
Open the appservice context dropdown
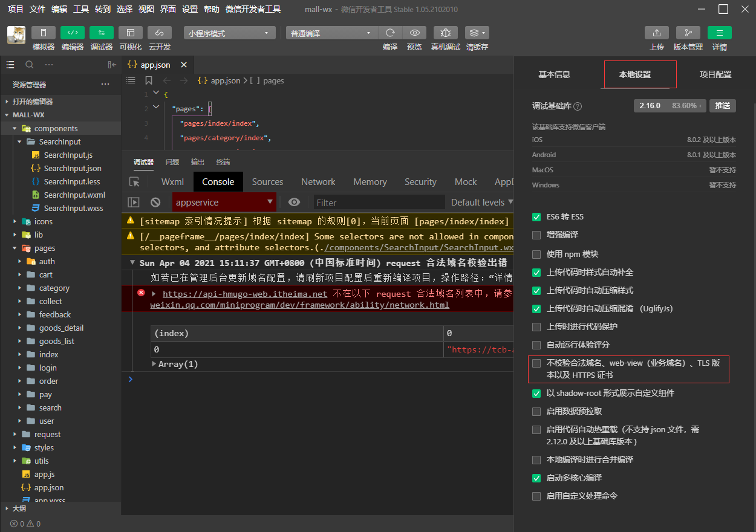(x=224, y=203)
